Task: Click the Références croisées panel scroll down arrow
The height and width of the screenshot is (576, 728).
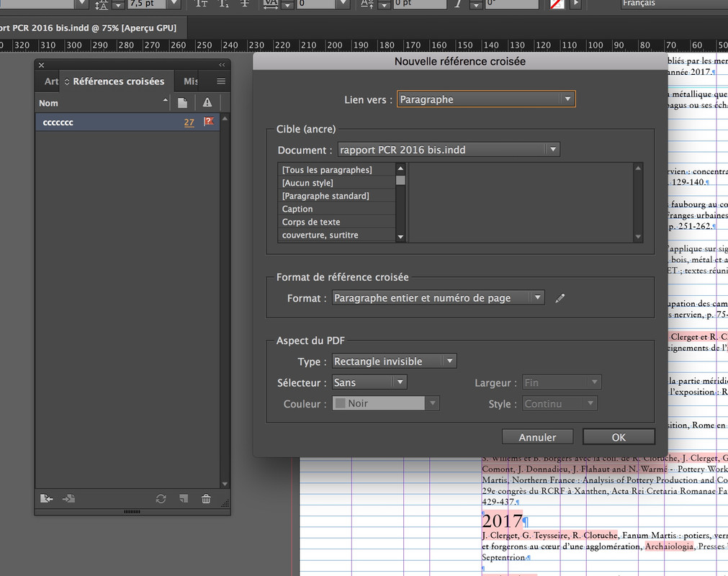Action: click(x=225, y=484)
